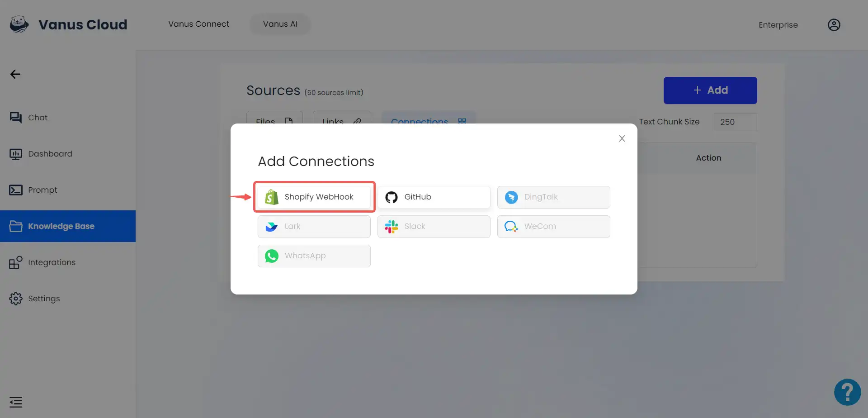Viewport: 868px width, 418px height.
Task: Click the back arrow icon in sidebar
Action: click(x=15, y=74)
